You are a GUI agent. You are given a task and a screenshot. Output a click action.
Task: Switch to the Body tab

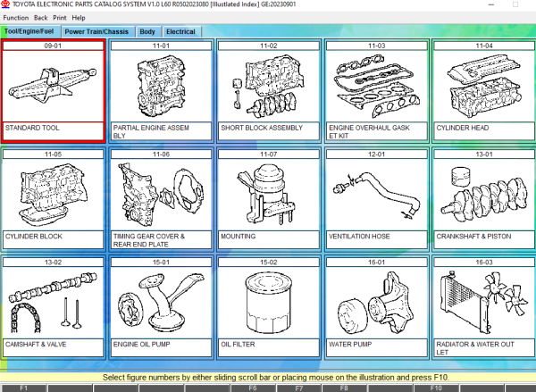tap(147, 32)
